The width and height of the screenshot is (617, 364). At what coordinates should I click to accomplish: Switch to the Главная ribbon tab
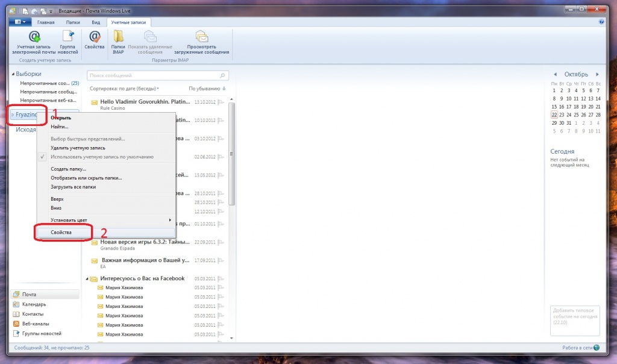(46, 22)
